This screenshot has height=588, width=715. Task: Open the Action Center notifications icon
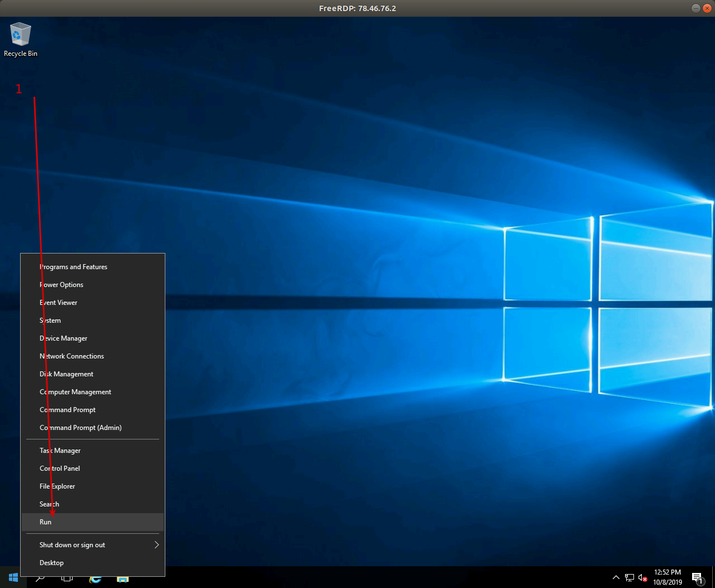(x=697, y=578)
